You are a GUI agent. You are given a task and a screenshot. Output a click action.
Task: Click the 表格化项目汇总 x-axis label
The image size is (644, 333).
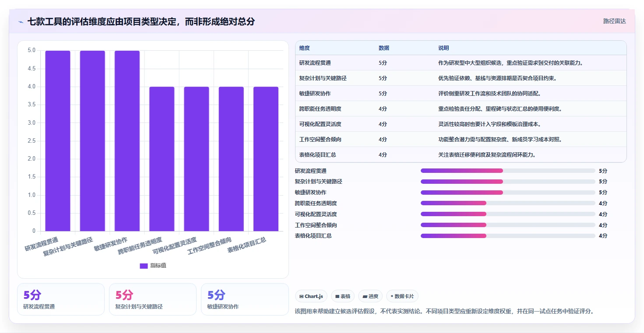click(x=247, y=245)
